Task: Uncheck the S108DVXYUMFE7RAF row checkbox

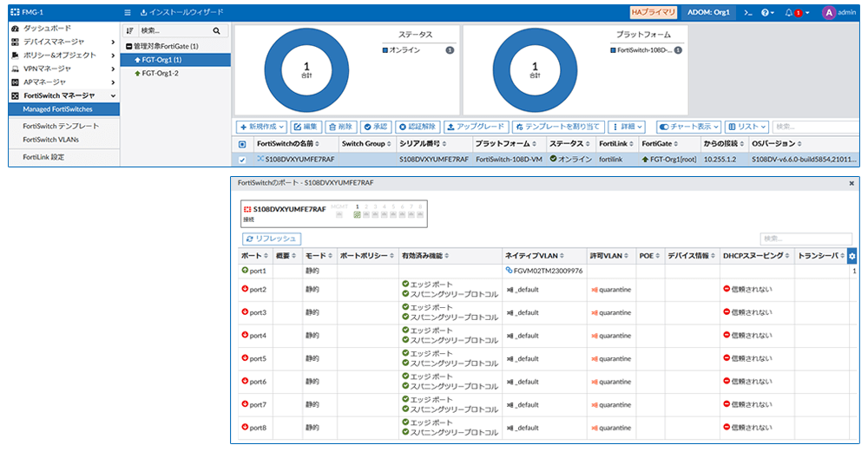Action: click(242, 160)
